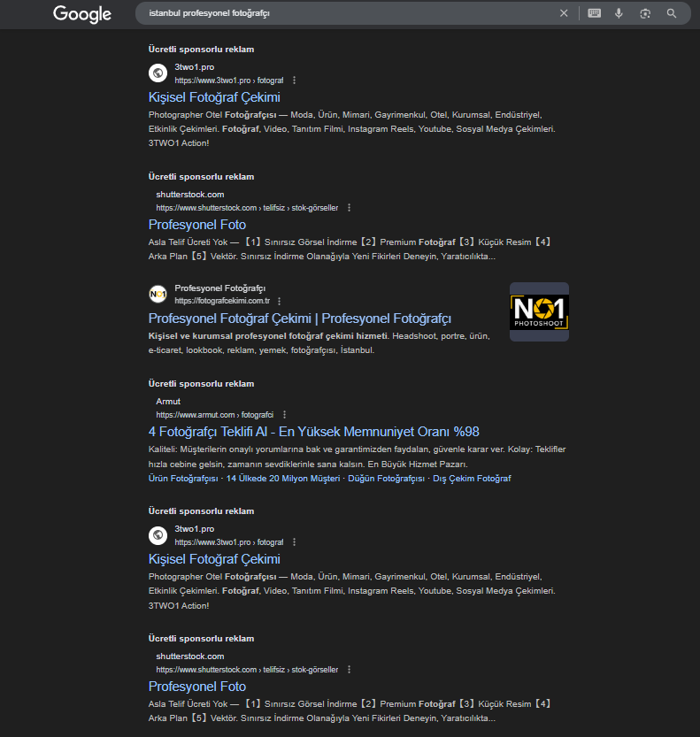This screenshot has width=700, height=737.
Task: Open the on-screen keyboard input tool
Action: (594, 13)
